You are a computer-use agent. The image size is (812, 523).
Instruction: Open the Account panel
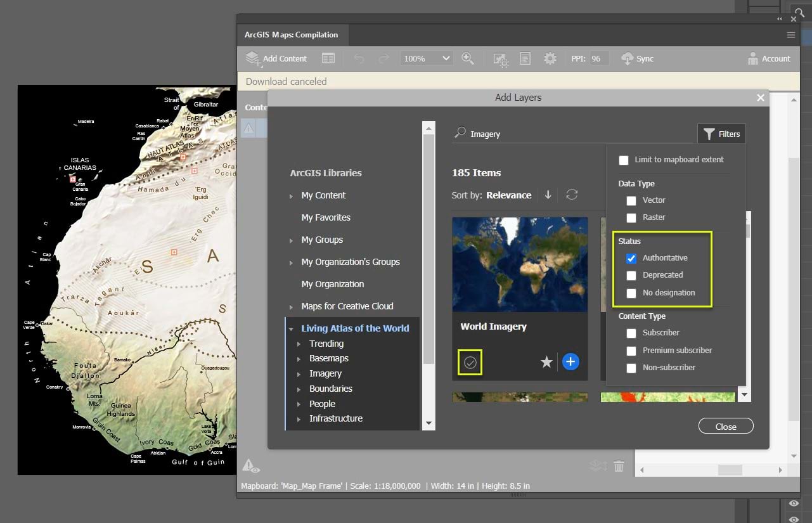coord(768,58)
